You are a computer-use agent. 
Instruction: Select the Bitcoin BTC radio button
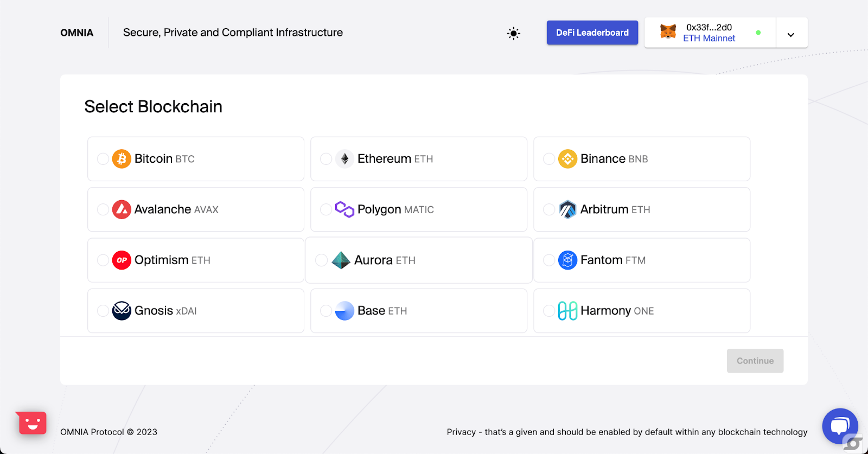(x=103, y=159)
